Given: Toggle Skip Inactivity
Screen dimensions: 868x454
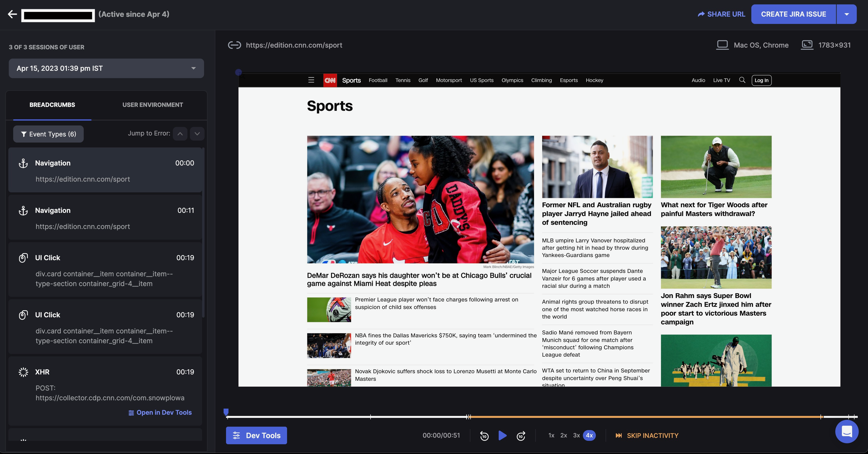Looking at the screenshot, I should pos(647,435).
